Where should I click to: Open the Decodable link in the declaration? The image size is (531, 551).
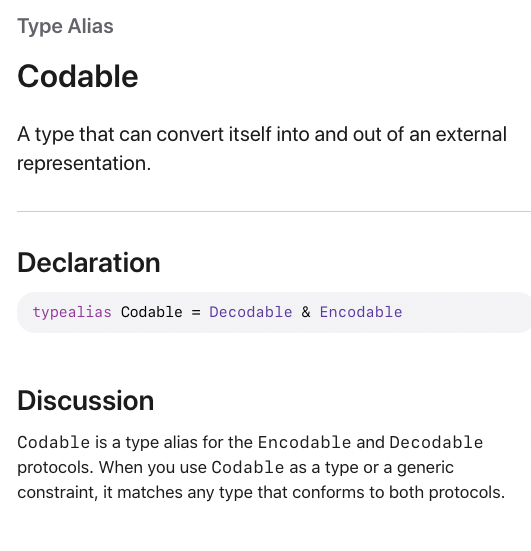(251, 312)
